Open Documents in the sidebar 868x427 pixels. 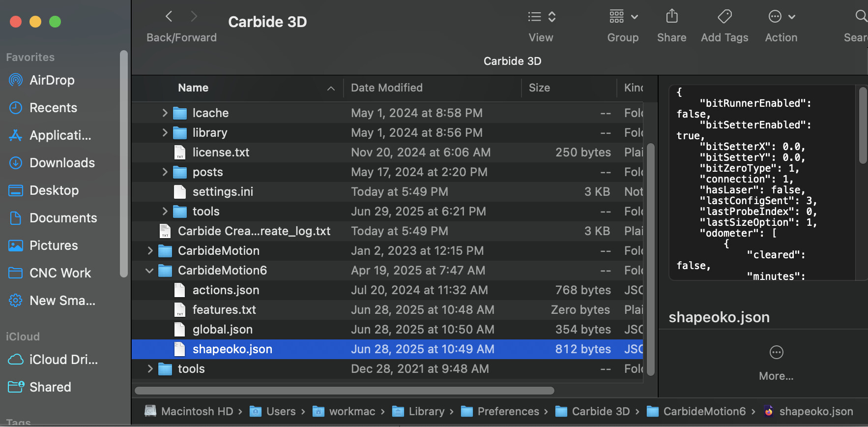tap(53, 218)
